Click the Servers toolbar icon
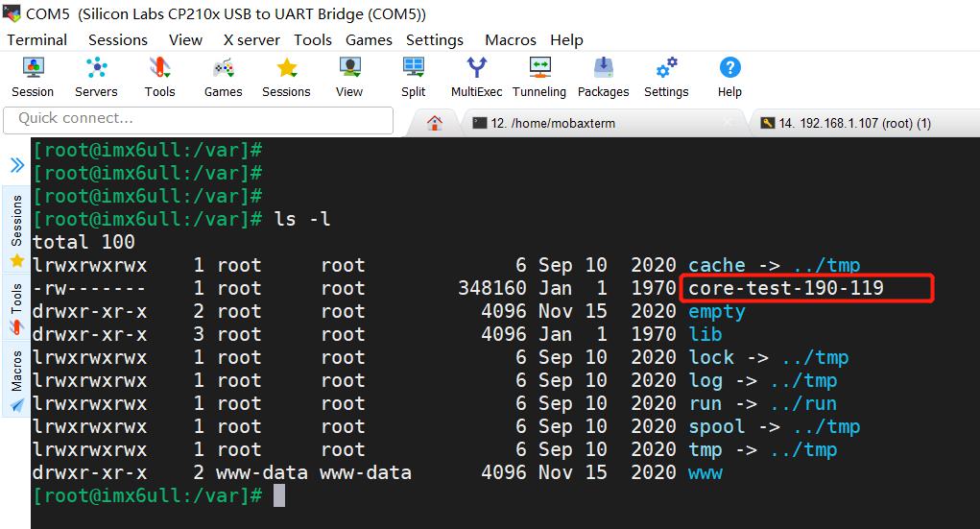 (96, 78)
